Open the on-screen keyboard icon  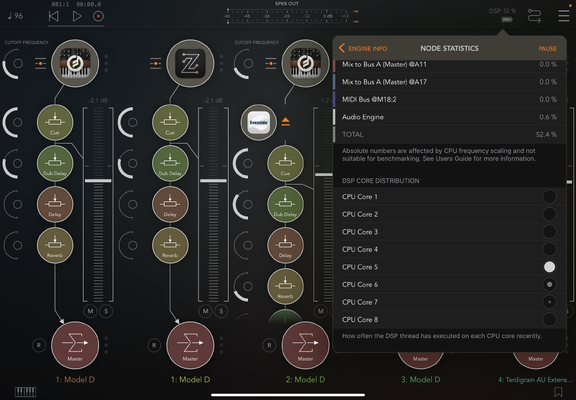pyautogui.click(x=25, y=392)
